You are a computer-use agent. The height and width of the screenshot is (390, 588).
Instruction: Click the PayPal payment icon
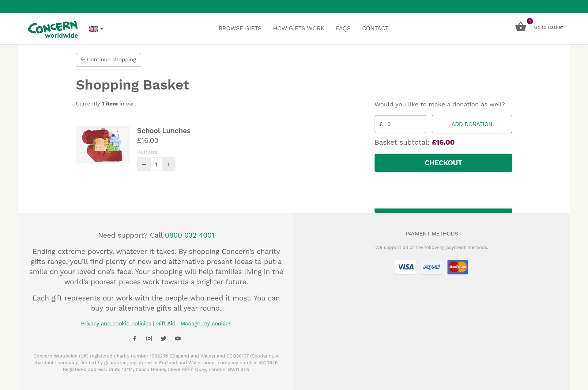tap(432, 267)
